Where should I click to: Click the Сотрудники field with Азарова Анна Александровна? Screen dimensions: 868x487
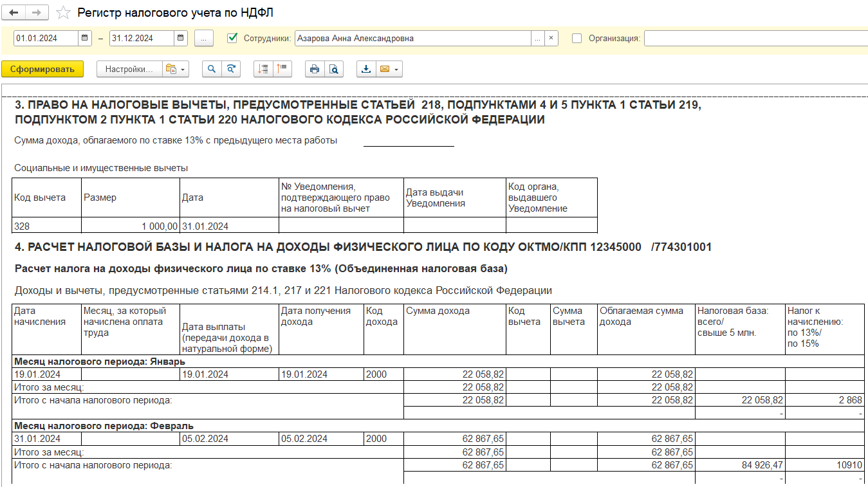point(413,39)
